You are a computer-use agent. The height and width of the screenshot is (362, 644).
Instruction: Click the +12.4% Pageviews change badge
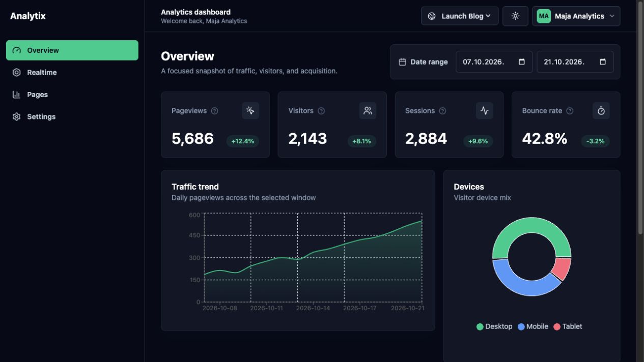(x=243, y=141)
